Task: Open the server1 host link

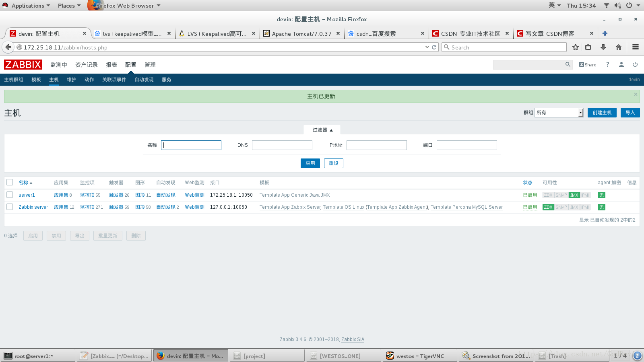Action: point(27,195)
